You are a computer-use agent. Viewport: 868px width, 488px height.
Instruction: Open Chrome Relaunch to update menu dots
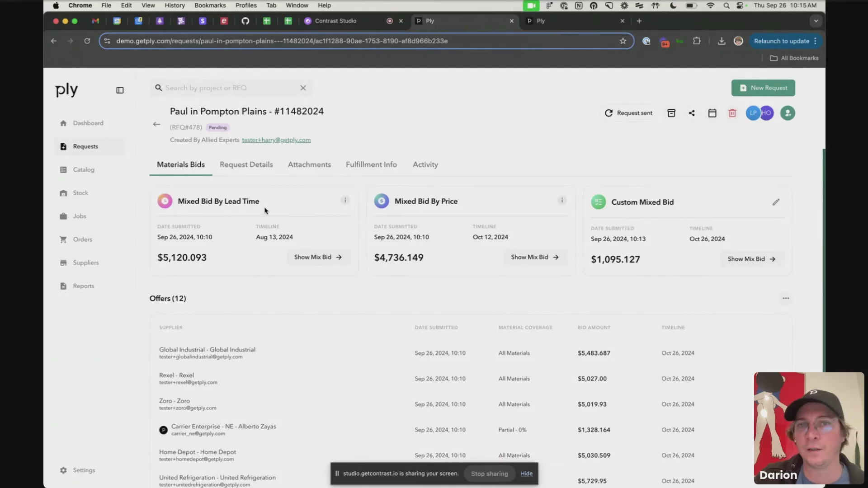point(815,41)
